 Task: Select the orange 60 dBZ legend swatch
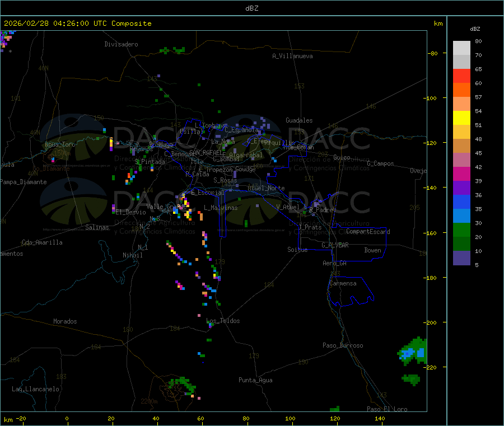(461, 90)
